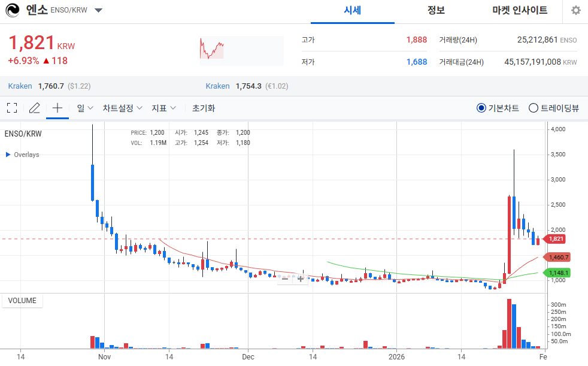This screenshot has height=366, width=588.
Task: Click the 초기화 reset button
Action: point(204,108)
